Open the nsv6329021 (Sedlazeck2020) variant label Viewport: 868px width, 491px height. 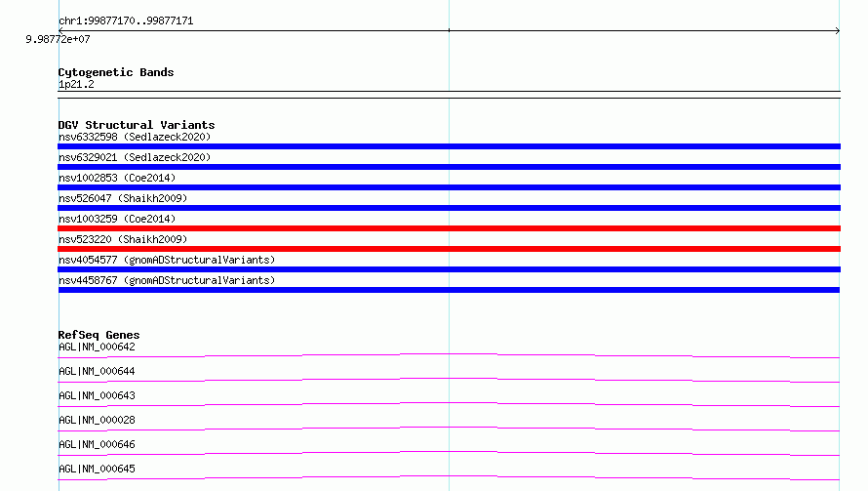(x=135, y=157)
